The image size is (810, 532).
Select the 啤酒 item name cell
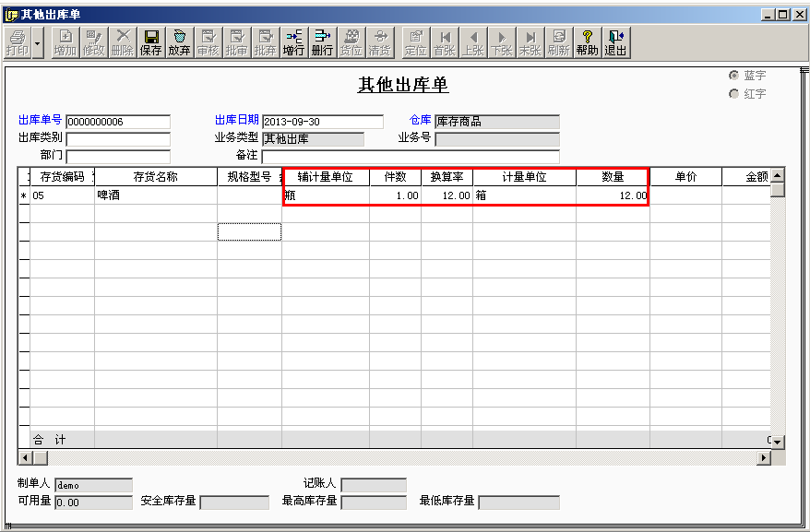[156, 195]
